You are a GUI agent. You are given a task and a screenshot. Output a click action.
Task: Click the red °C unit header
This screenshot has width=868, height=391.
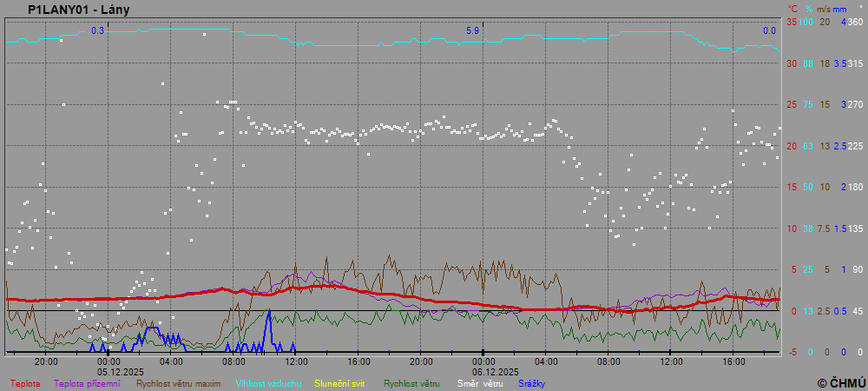click(x=792, y=9)
